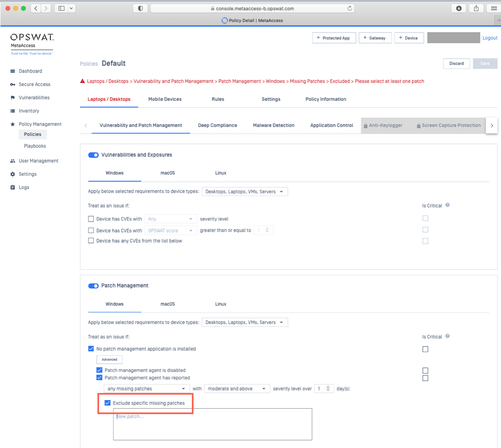
Task: Toggle the Safari sidebar icon
Action: point(61,8)
